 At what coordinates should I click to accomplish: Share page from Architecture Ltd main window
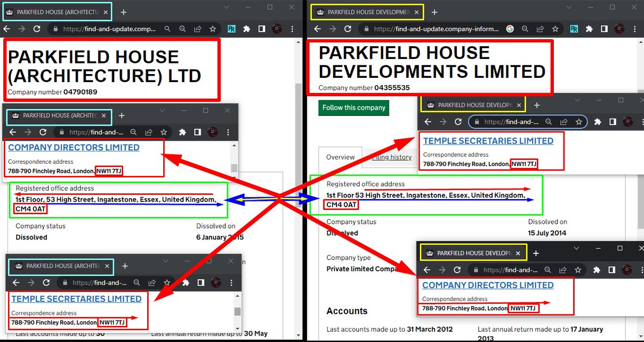click(x=197, y=29)
